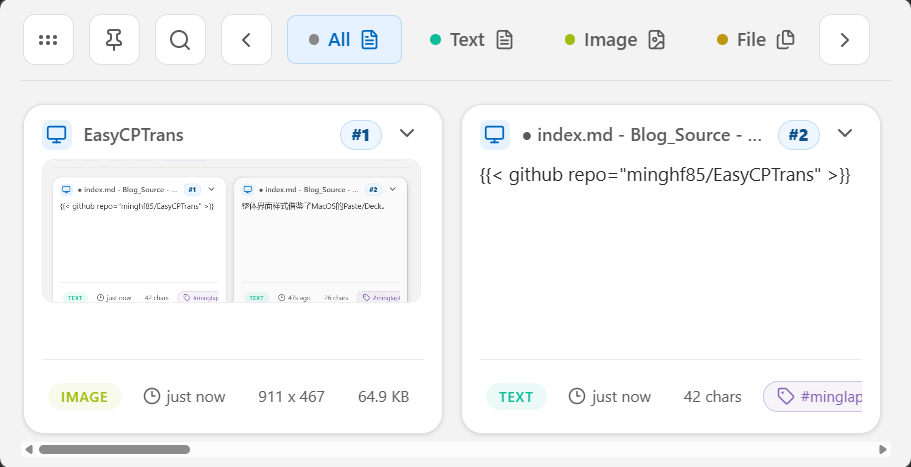
Task: Show next categories with right chevron
Action: [x=844, y=39]
